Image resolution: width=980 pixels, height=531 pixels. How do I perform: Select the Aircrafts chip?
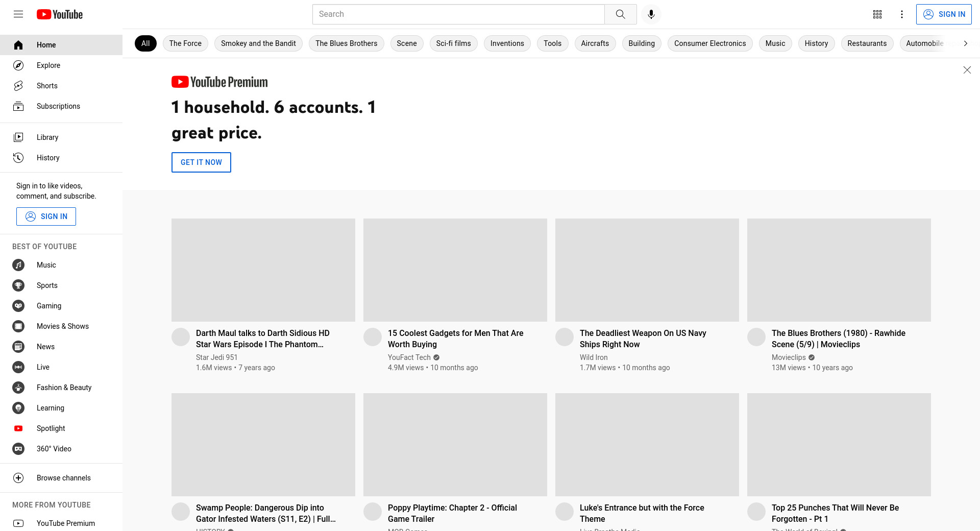coord(595,43)
